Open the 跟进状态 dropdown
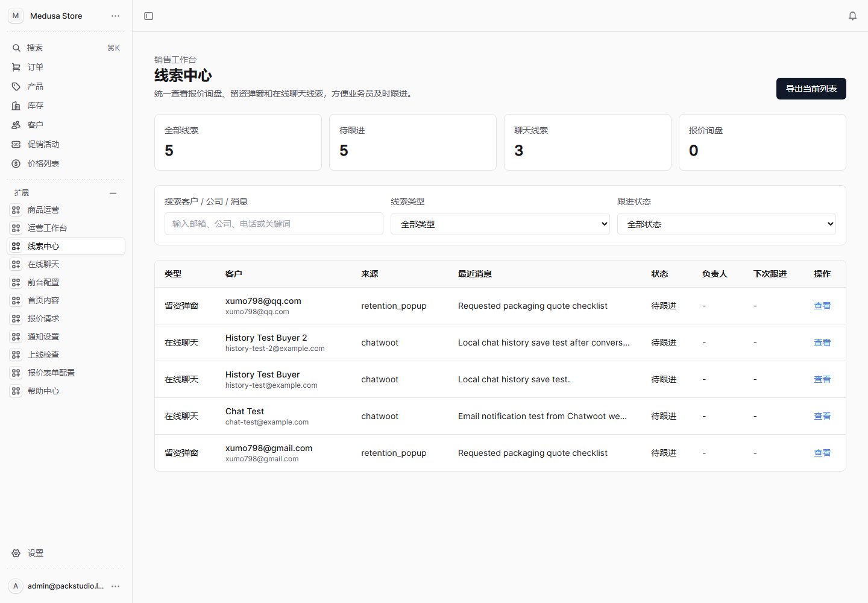This screenshot has width=868, height=603. (x=726, y=224)
